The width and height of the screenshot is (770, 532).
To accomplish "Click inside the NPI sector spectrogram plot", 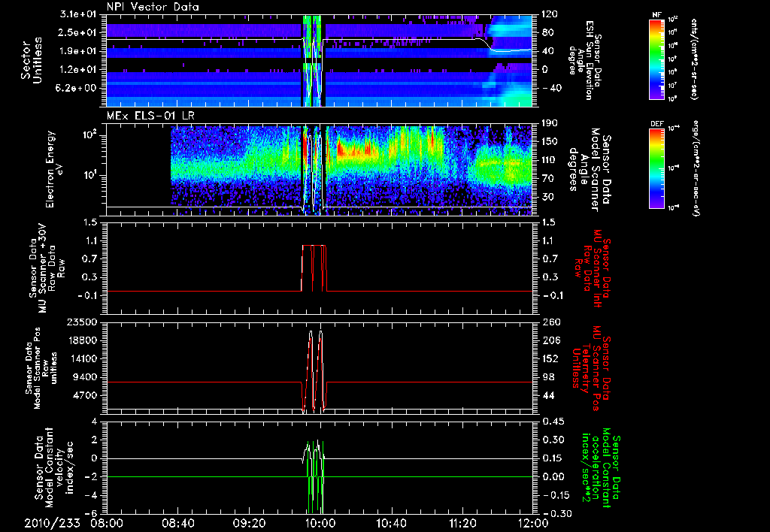I will point(320,60).
